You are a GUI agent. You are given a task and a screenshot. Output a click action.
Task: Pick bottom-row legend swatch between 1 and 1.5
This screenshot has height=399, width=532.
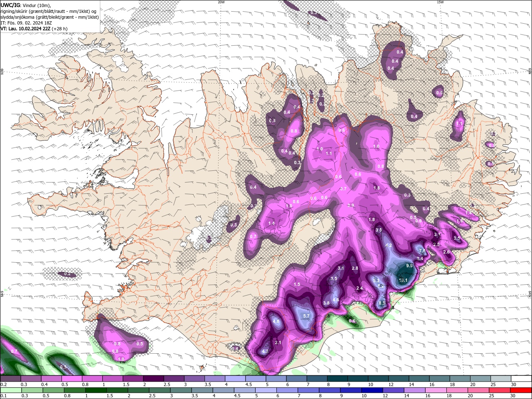(96, 390)
